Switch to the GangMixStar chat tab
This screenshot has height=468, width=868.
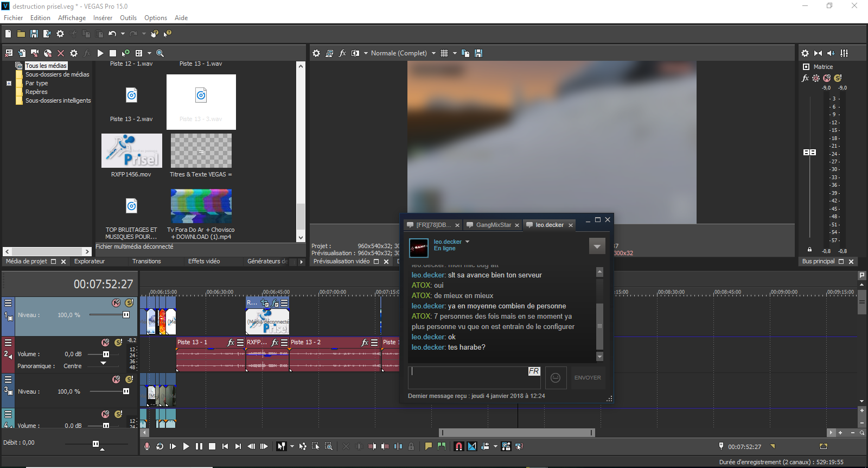coord(494,225)
